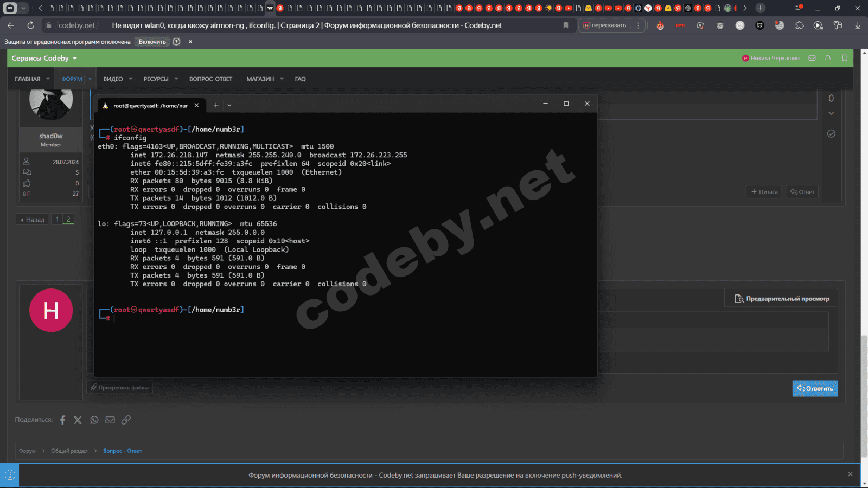Image resolution: width=868 pixels, height=488 pixels.
Task: Share thread via Facebook icon
Action: (x=62, y=420)
